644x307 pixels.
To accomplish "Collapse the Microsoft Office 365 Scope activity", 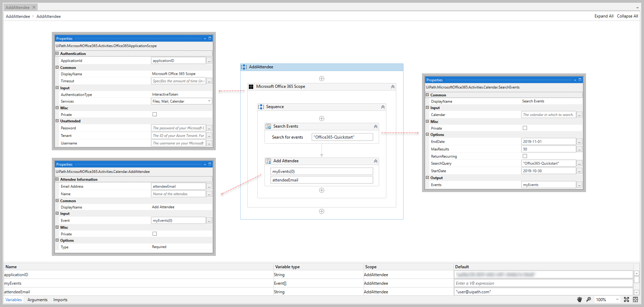I will (393, 87).
